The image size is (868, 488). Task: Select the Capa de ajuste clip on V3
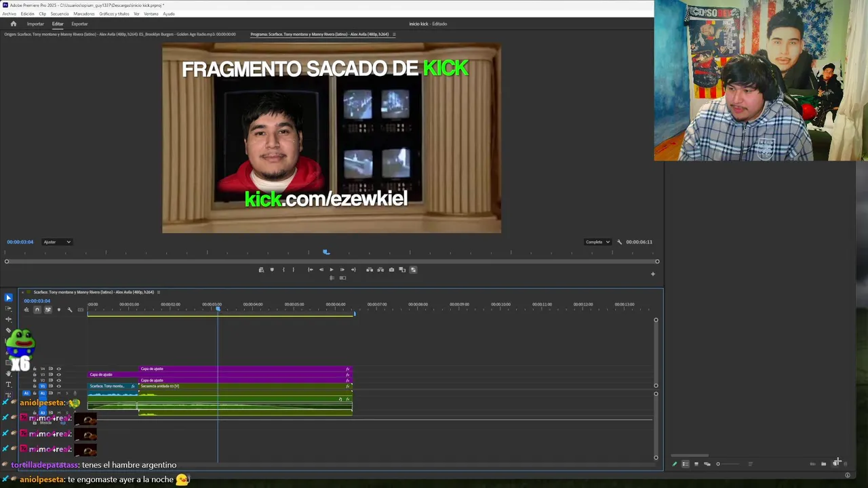(x=220, y=375)
